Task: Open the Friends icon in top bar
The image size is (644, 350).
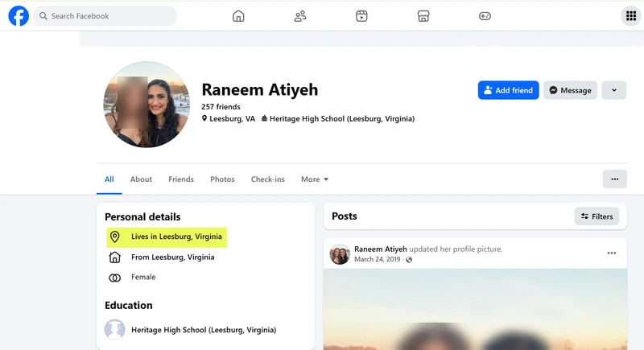Action: 300,16
